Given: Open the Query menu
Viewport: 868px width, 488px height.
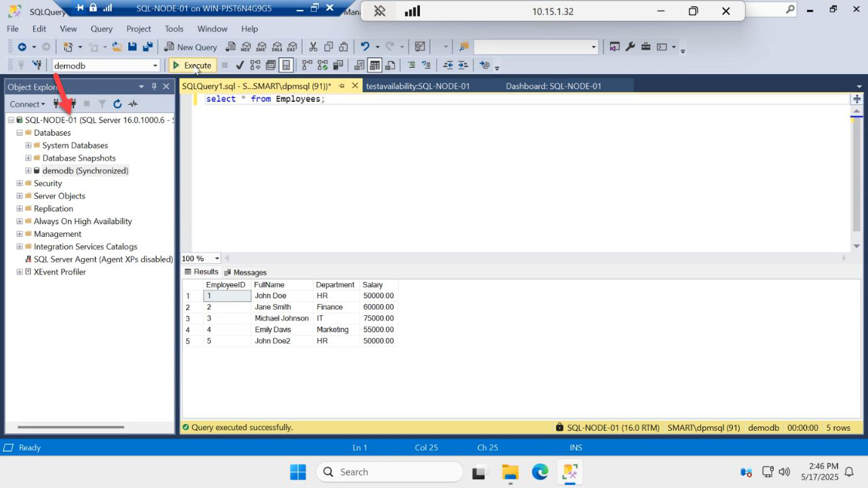Looking at the screenshot, I should tap(101, 29).
